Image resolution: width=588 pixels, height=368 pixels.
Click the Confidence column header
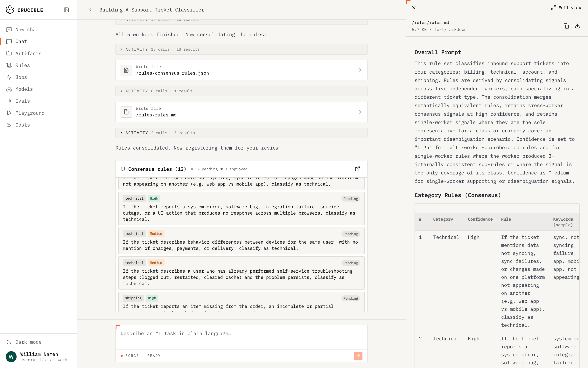click(480, 219)
